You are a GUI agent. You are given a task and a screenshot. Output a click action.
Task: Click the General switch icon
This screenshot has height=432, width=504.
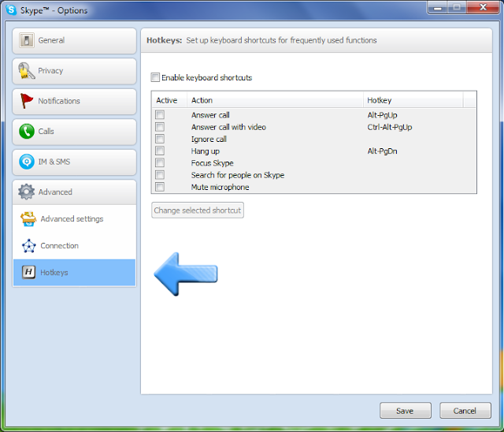click(x=26, y=40)
